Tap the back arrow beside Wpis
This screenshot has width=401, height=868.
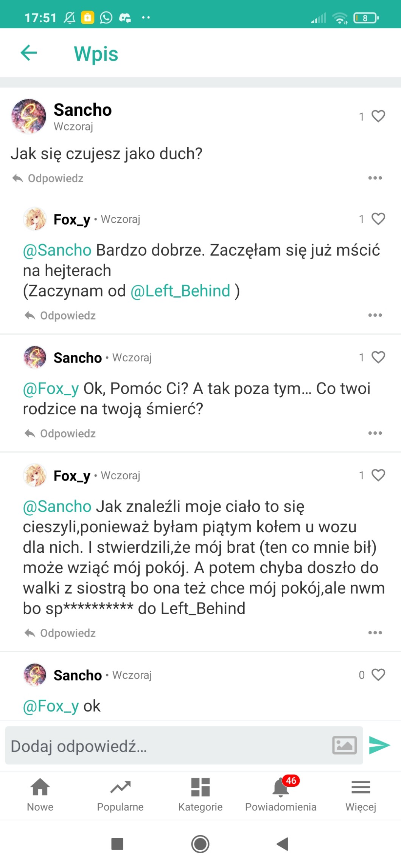(29, 53)
